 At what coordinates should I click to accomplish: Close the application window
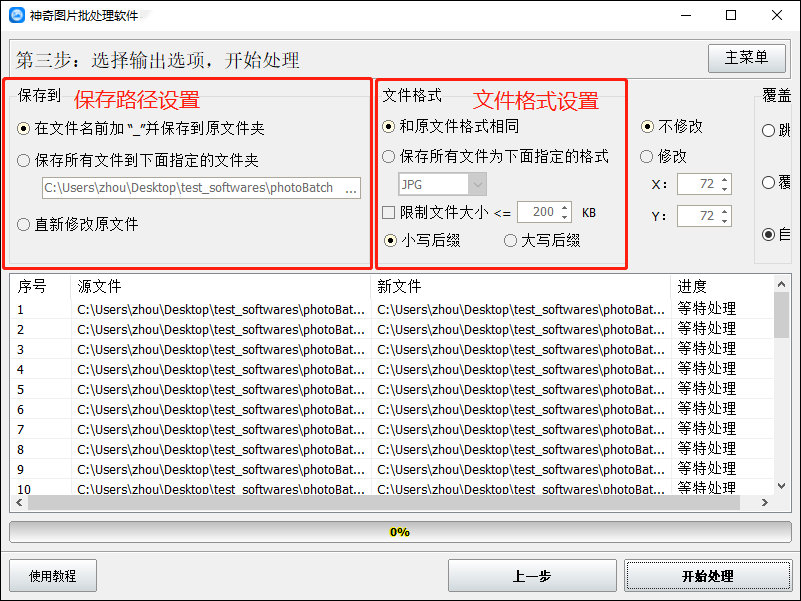(x=776, y=15)
